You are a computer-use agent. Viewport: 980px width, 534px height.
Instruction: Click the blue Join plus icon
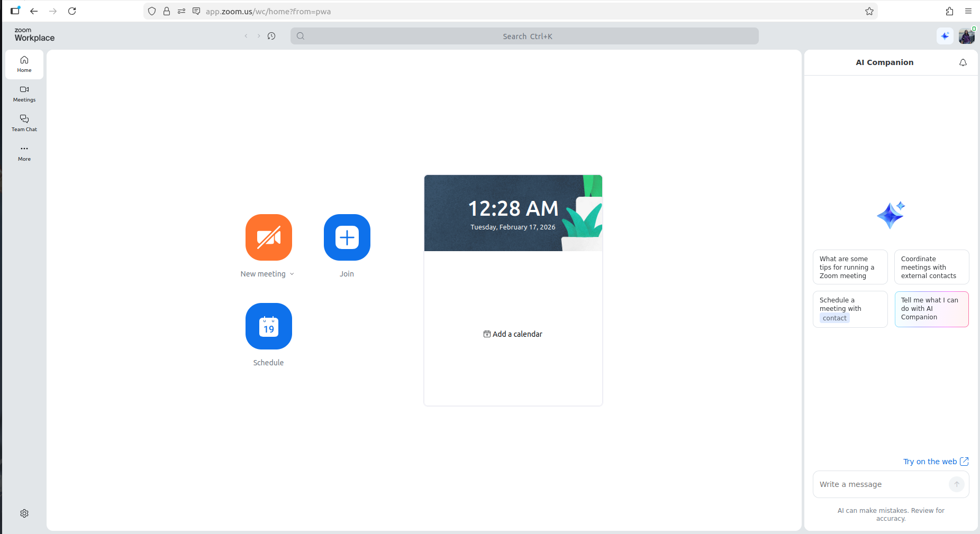[347, 237]
